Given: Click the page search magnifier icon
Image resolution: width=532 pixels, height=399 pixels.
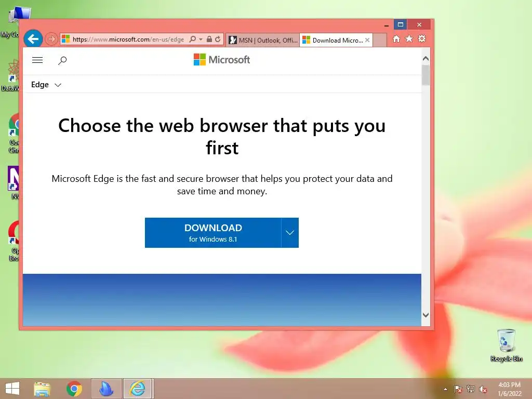Looking at the screenshot, I should click(x=62, y=61).
